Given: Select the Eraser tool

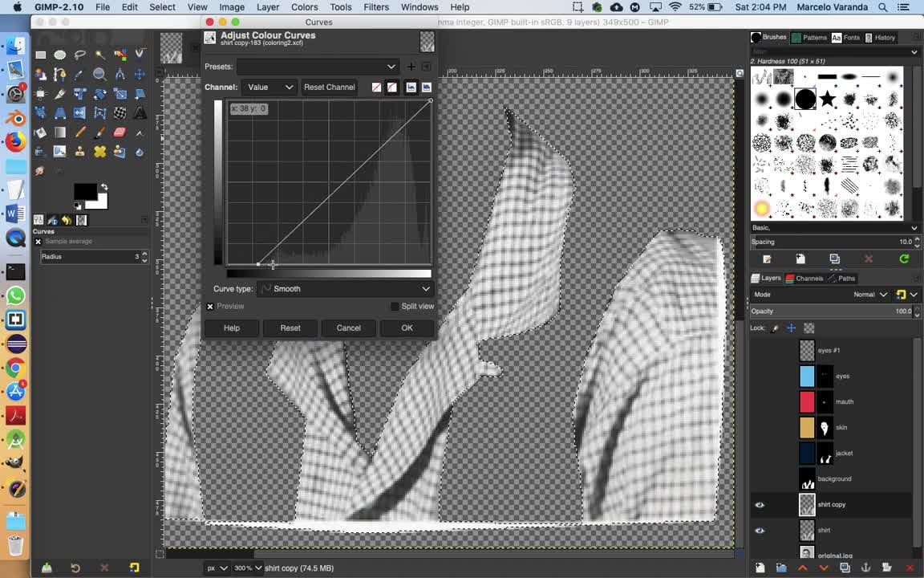Looking at the screenshot, I should 120,132.
